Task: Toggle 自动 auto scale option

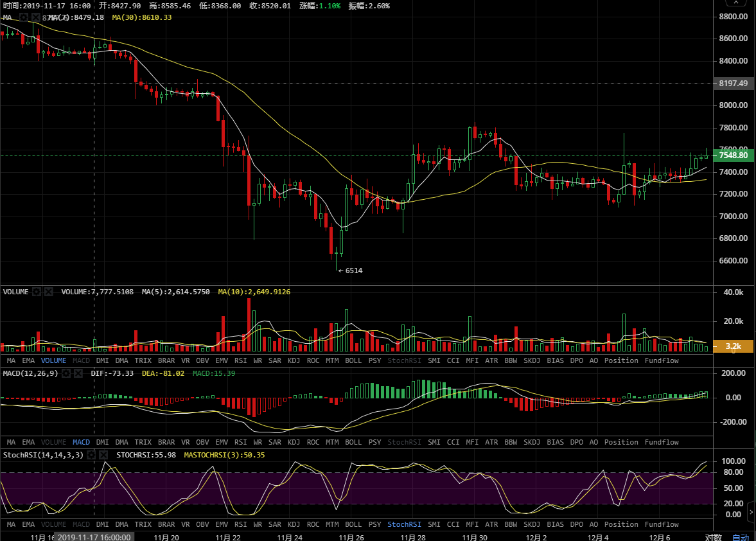Action: click(741, 537)
